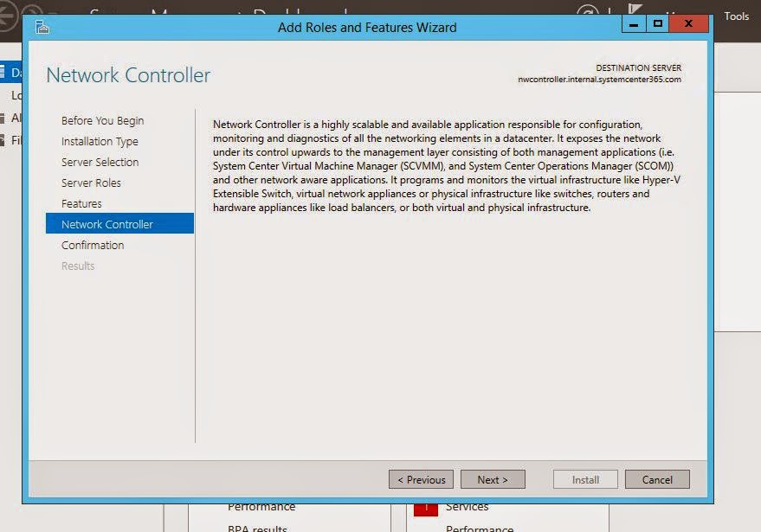The height and width of the screenshot is (532, 761).
Task: Close the wizard with the red X
Action: tap(688, 23)
